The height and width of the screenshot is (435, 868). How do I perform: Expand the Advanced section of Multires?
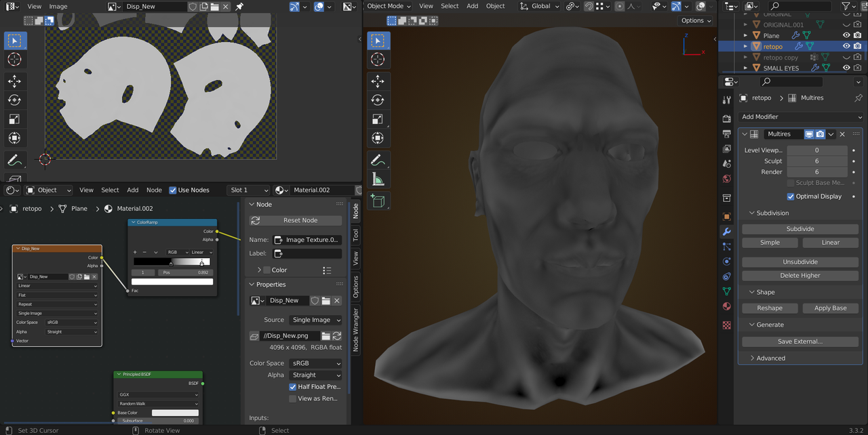point(770,358)
